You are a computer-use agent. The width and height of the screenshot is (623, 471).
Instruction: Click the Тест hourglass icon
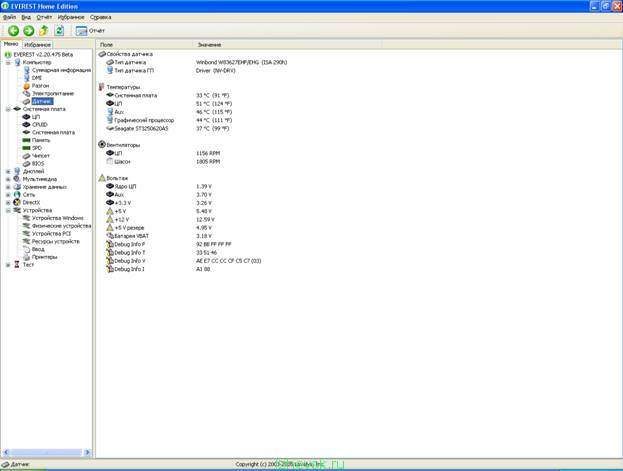(x=17, y=264)
